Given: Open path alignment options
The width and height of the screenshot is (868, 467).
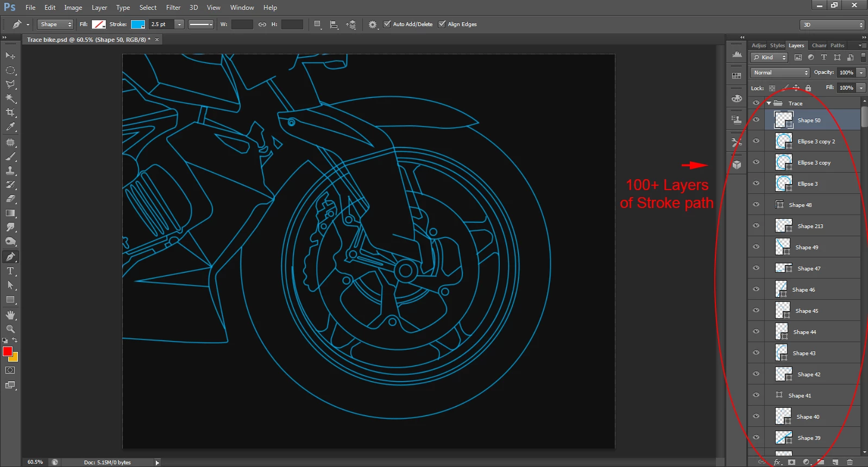Looking at the screenshot, I should (x=334, y=24).
